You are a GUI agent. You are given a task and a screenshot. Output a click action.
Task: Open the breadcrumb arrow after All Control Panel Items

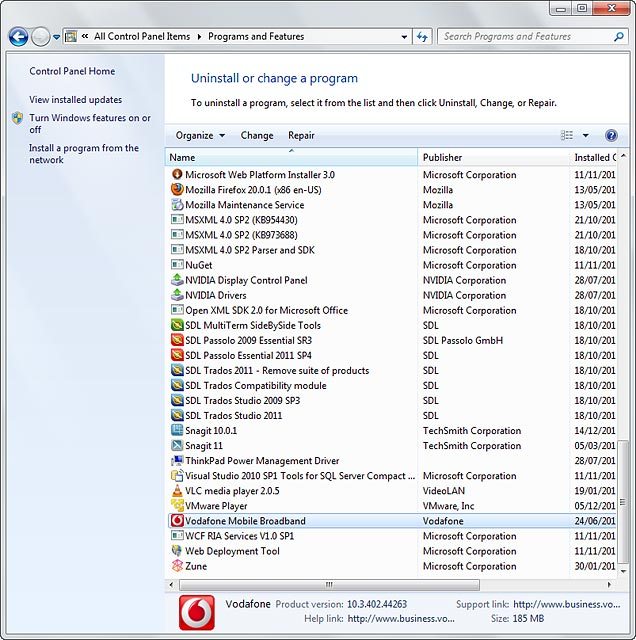click(x=199, y=37)
